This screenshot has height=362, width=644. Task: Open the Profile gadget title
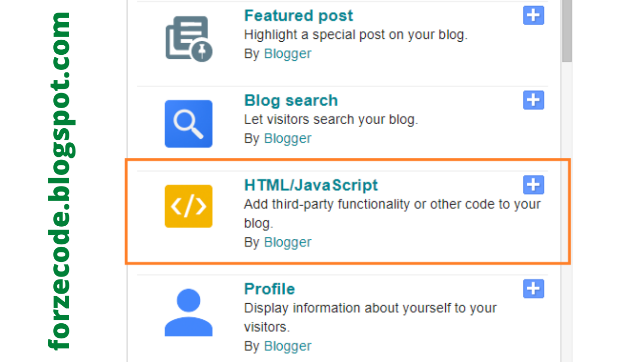click(x=269, y=289)
